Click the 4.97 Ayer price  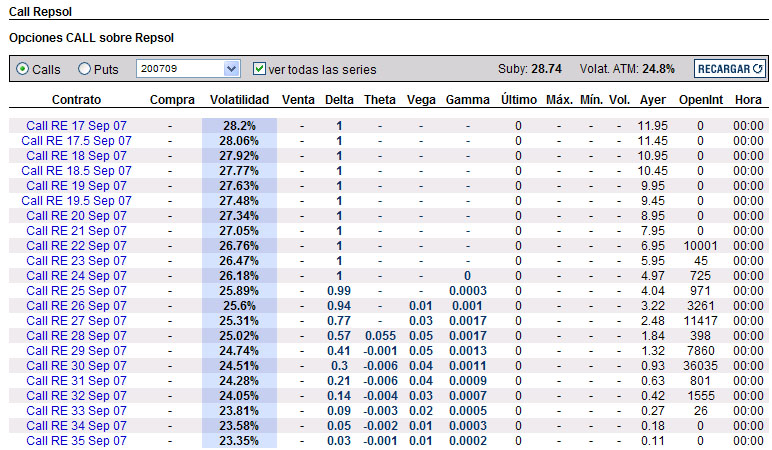click(x=653, y=276)
